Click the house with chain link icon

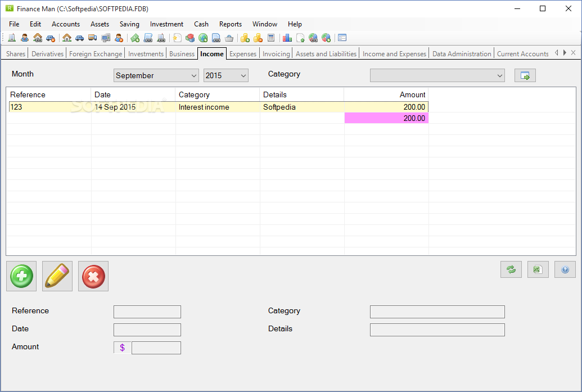[38, 38]
